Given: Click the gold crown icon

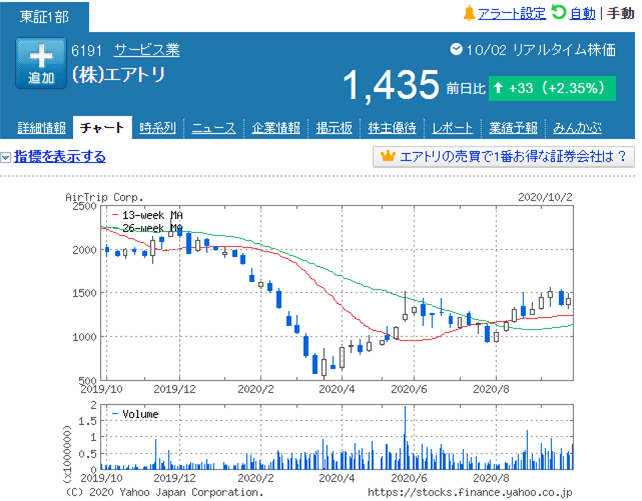Looking at the screenshot, I should coord(387,156).
